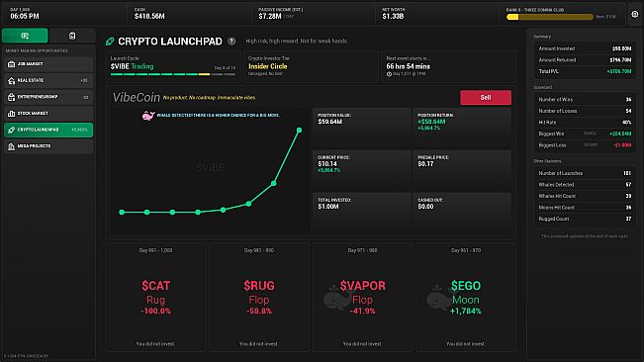The image size is (644, 362).
Task: Sell the VibeCoin position
Action: pyautogui.click(x=486, y=98)
